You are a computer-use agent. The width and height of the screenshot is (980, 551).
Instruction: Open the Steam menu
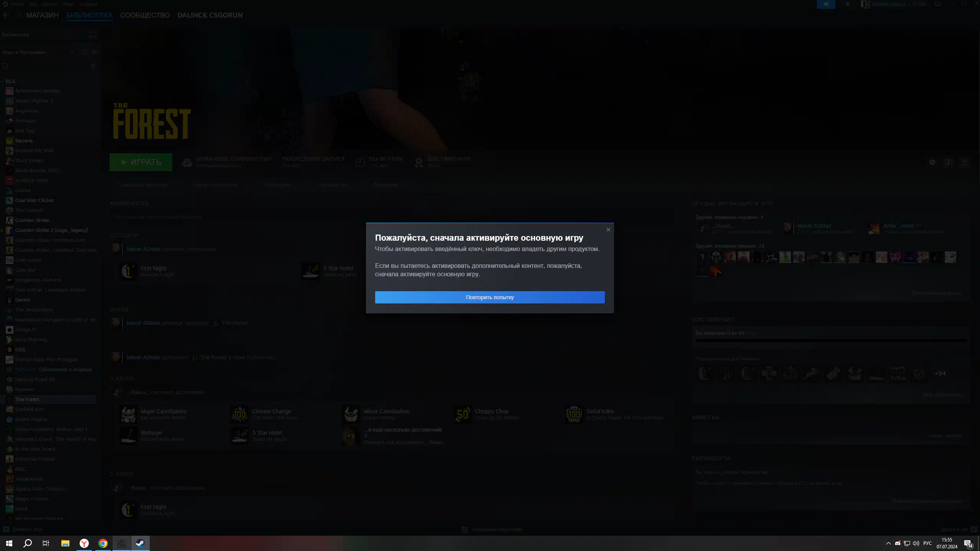17,4
